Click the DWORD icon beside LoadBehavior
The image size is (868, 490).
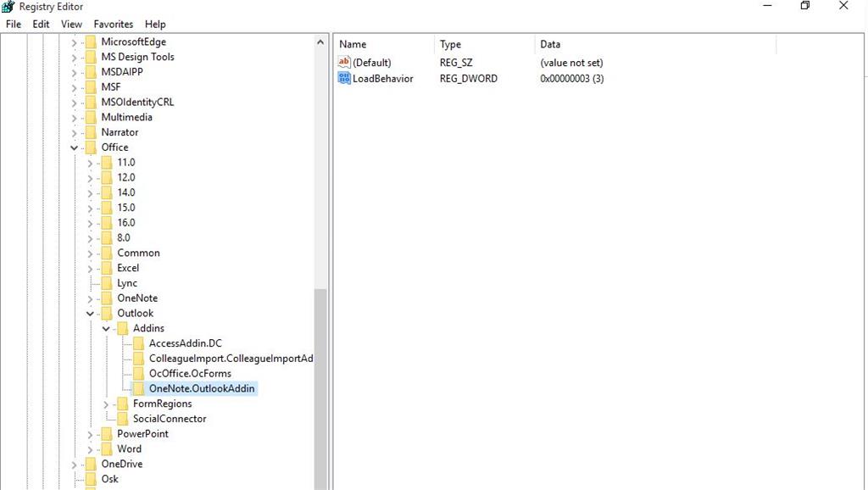(x=344, y=78)
